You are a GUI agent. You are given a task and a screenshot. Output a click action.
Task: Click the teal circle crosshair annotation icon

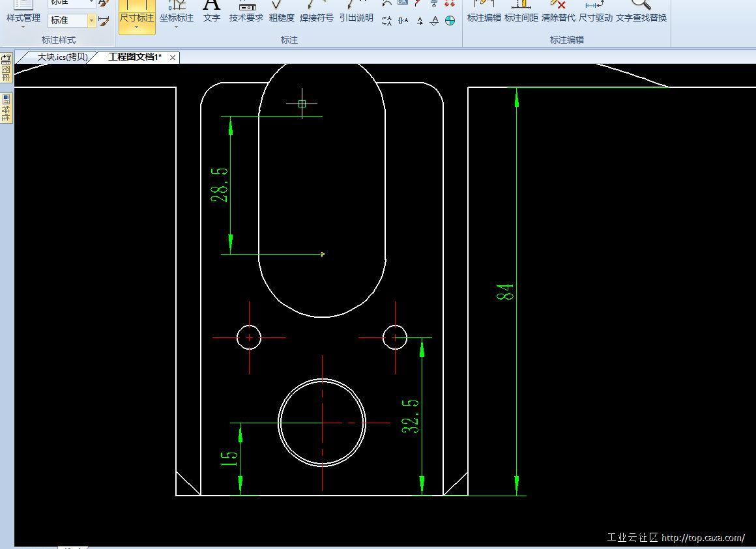[450, 21]
